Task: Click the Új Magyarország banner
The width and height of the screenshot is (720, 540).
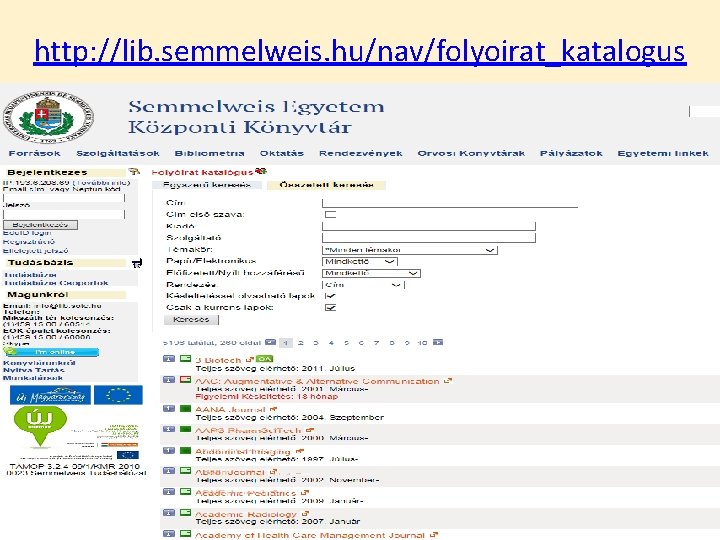Action: (50, 395)
